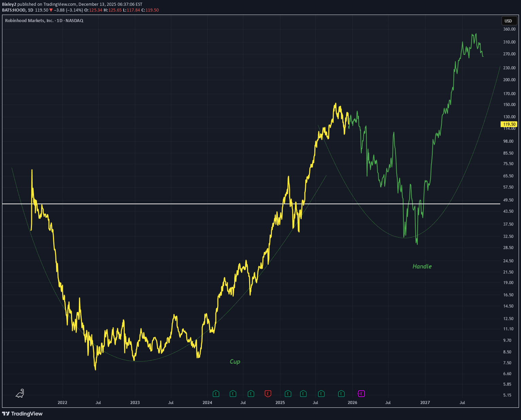The width and height of the screenshot is (521, 420).
Task: Click the Bixley2 author name
Action: 9,4
